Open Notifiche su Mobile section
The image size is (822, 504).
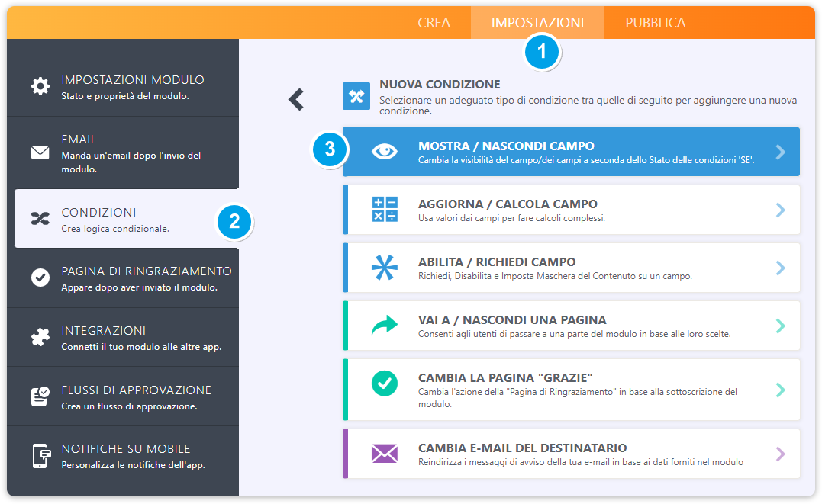click(x=123, y=456)
